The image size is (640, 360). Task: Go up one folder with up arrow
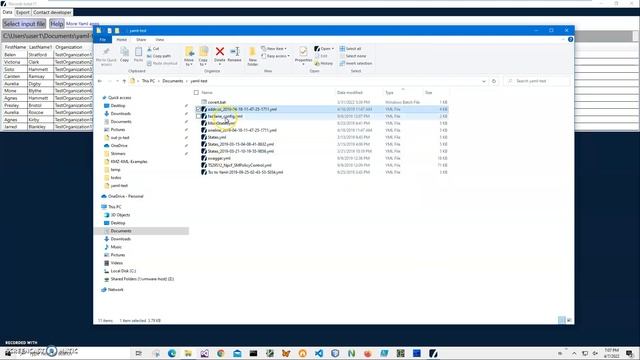coord(124,81)
